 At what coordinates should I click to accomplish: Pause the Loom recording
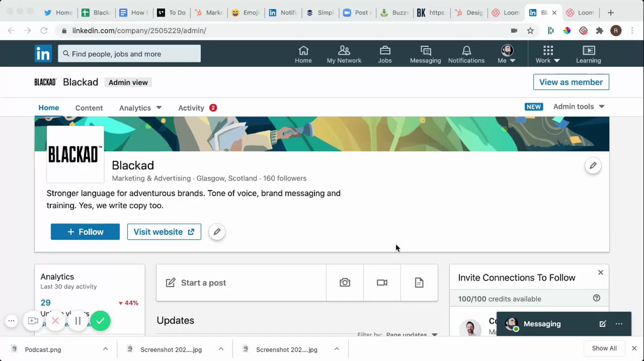(x=78, y=321)
